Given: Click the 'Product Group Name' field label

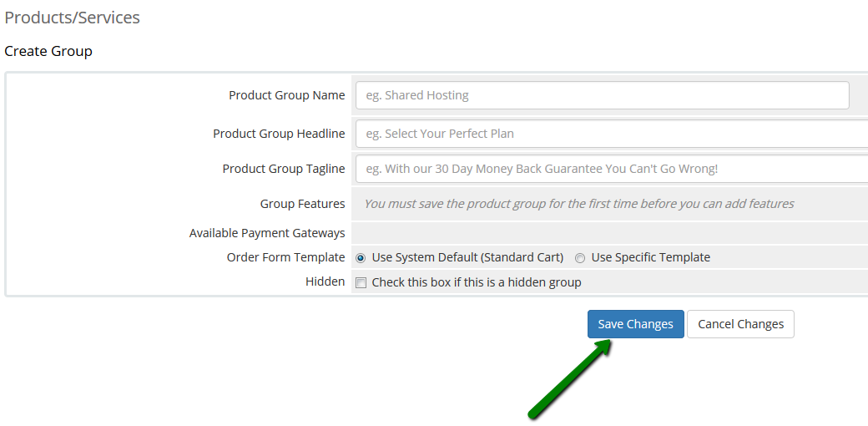Looking at the screenshot, I should tap(286, 95).
